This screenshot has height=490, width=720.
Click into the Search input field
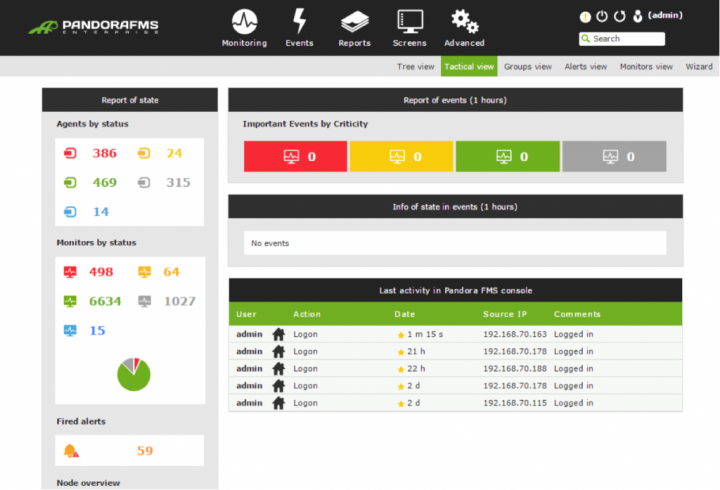627,39
